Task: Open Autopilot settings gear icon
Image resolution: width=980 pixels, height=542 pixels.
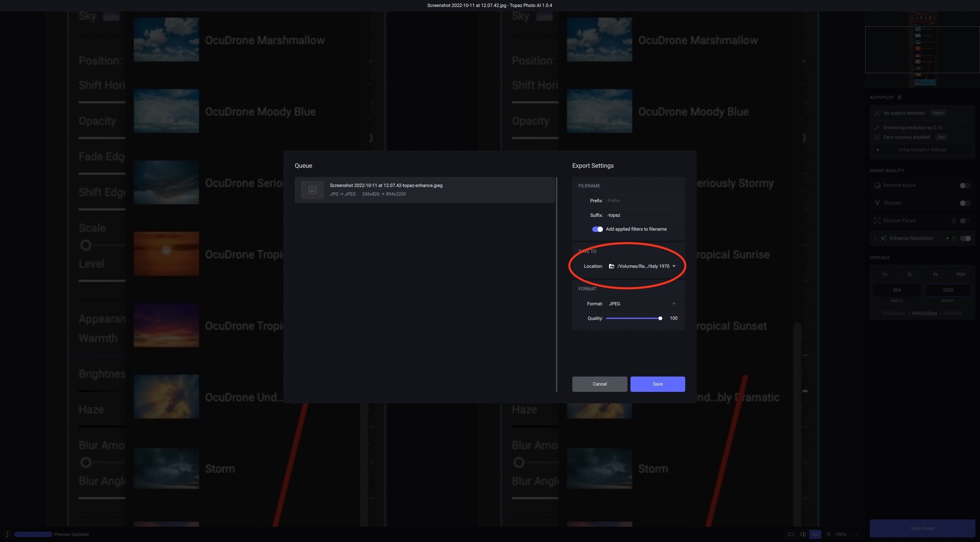Action: coord(900,97)
